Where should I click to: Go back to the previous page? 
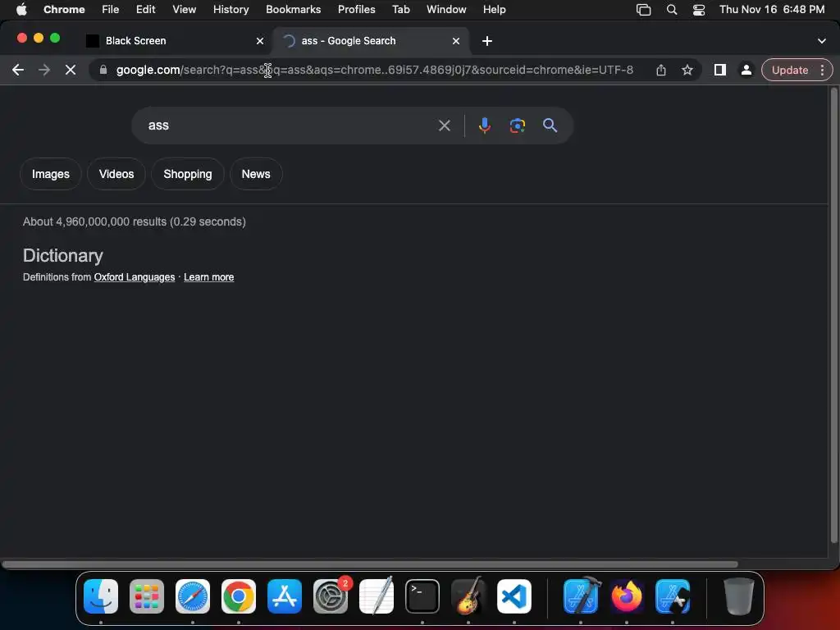(x=18, y=70)
